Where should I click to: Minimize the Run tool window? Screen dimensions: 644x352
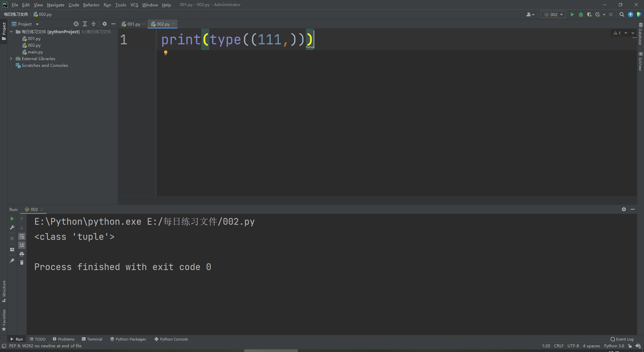633,209
